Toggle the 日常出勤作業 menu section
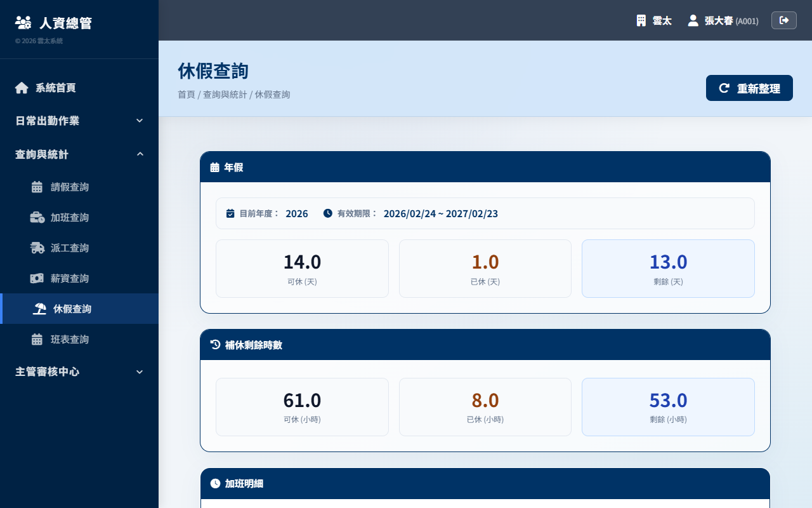Viewport: 812px width, 508px height. pyautogui.click(x=79, y=121)
